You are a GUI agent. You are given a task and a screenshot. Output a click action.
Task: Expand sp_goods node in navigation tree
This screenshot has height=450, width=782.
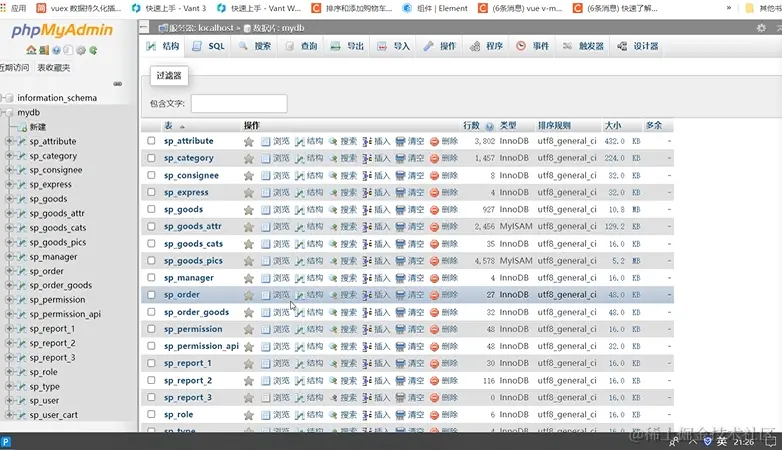8,199
